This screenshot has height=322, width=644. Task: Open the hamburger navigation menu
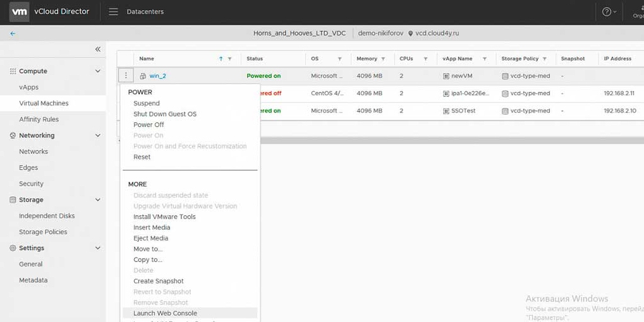click(113, 11)
